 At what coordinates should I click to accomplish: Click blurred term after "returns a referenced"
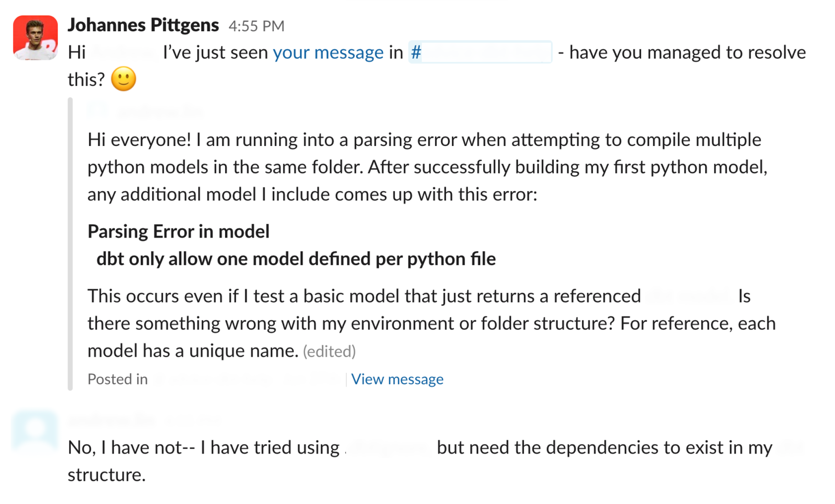click(x=689, y=296)
